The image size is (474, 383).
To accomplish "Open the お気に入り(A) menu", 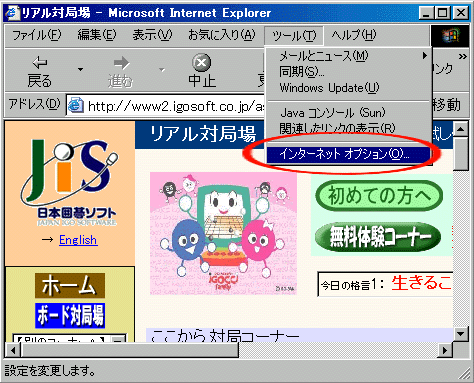I will click(x=222, y=35).
